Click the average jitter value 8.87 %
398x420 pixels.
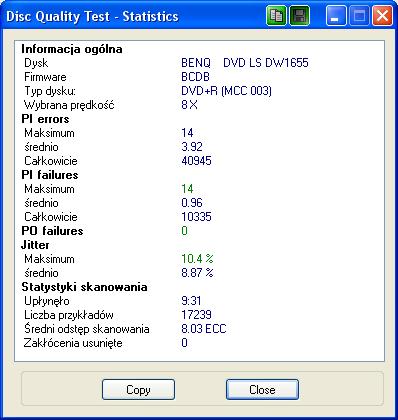click(197, 273)
